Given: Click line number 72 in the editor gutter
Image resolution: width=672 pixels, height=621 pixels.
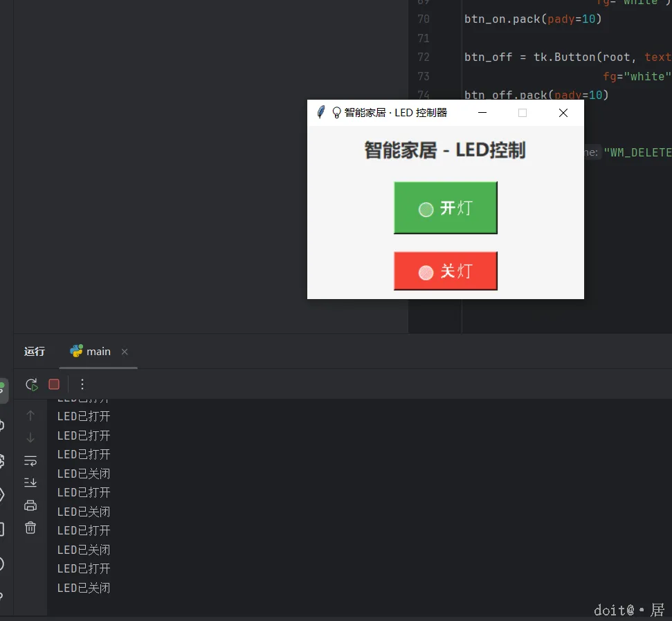Looking at the screenshot, I should [424, 57].
